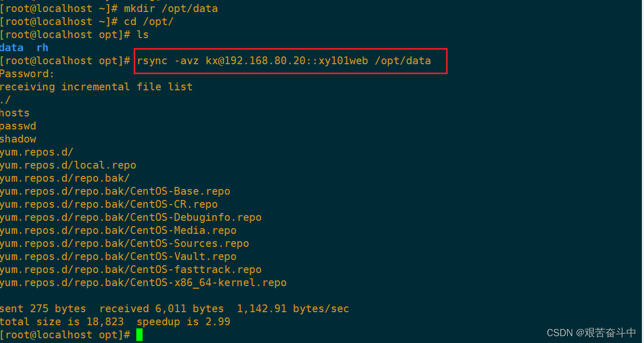The width and height of the screenshot is (644, 343).
Task: Click 'receiving incremental file list' line
Action: coord(96,87)
